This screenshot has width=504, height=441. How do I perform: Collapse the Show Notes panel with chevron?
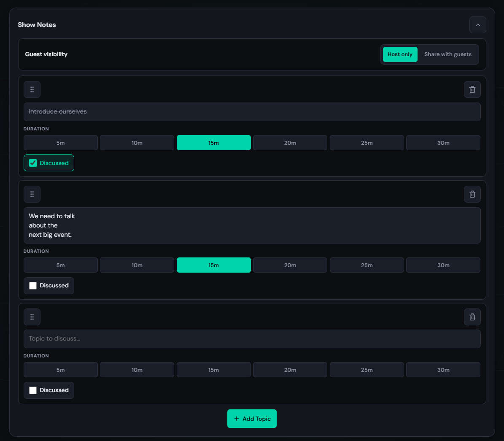pyautogui.click(x=478, y=25)
